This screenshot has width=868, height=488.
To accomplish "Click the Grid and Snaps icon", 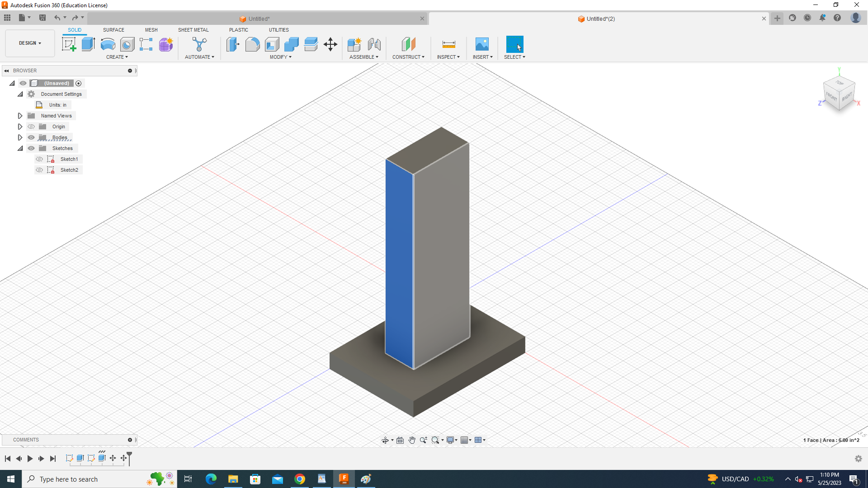I will pos(465,440).
